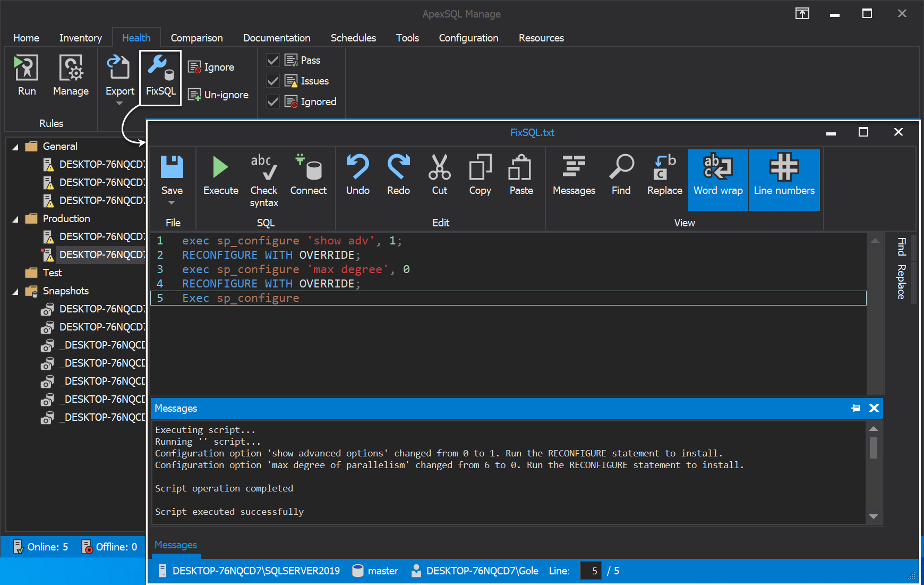Collapse the General folder
Viewport: 924px width, 585px height.
(15, 146)
